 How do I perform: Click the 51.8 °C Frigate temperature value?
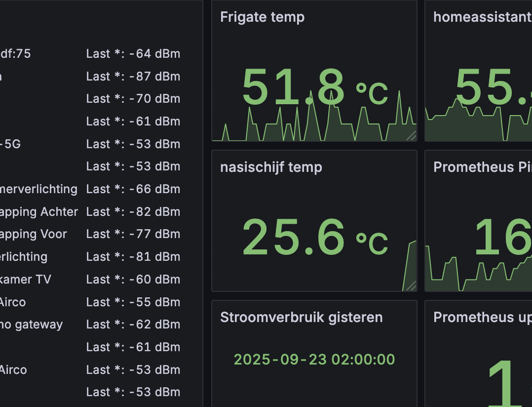click(x=314, y=86)
